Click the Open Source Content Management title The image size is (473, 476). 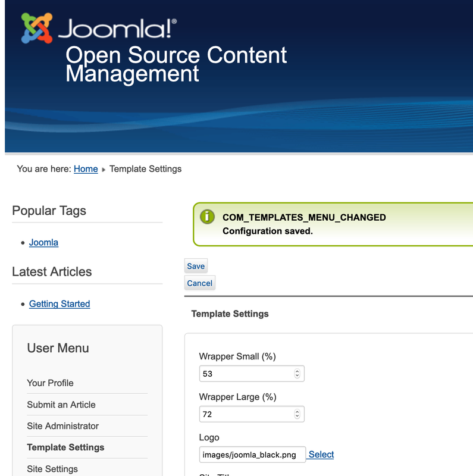tap(176, 64)
